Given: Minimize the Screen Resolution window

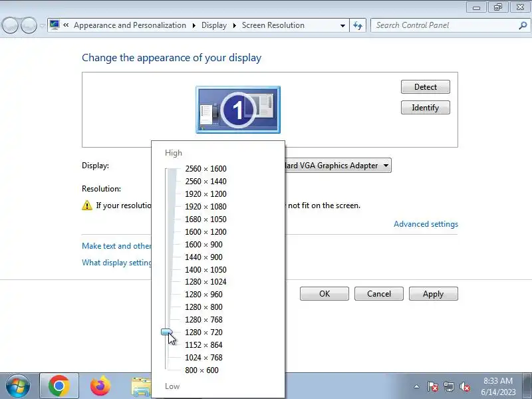Looking at the screenshot, I should click(x=476, y=7).
